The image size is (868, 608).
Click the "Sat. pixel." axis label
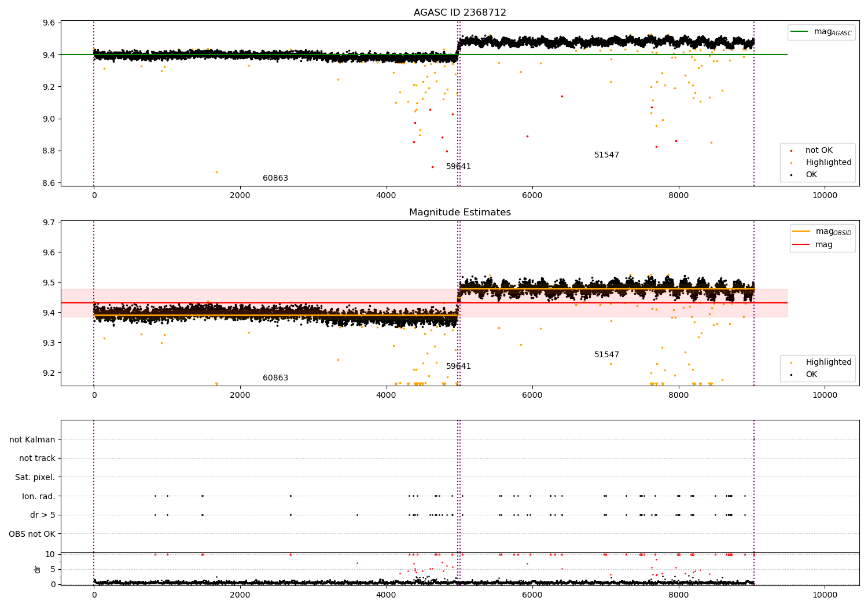35,478
